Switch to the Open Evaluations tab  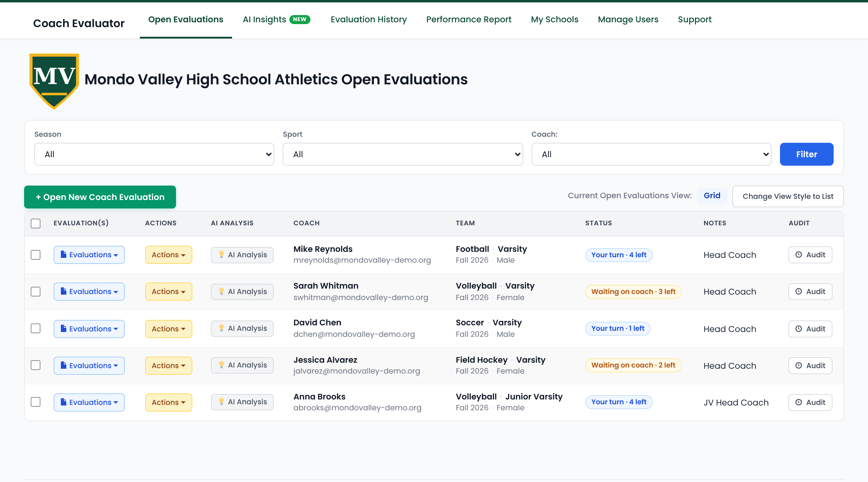click(x=186, y=20)
